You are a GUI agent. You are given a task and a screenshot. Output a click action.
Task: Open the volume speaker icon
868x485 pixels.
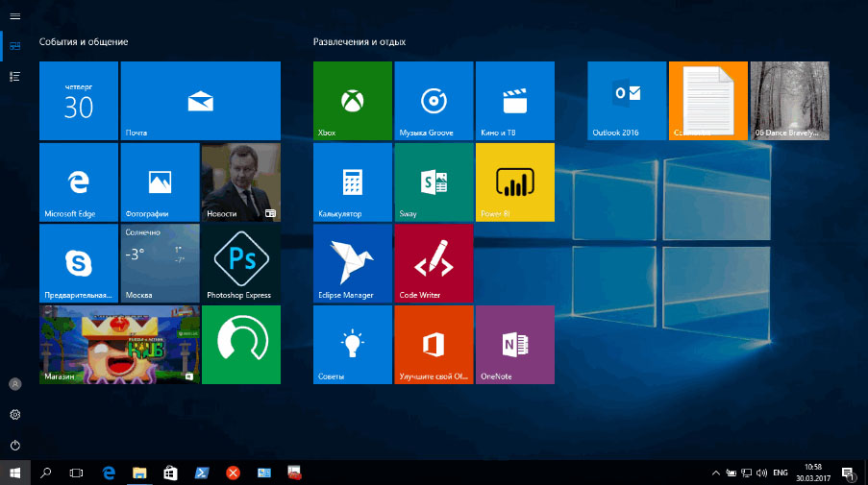(x=761, y=473)
